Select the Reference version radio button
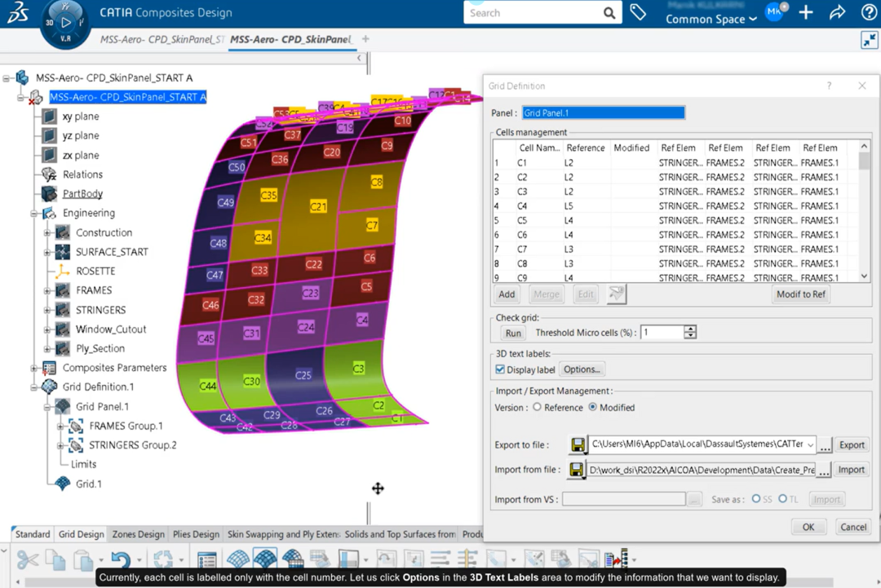The height and width of the screenshot is (588, 881). coord(537,407)
